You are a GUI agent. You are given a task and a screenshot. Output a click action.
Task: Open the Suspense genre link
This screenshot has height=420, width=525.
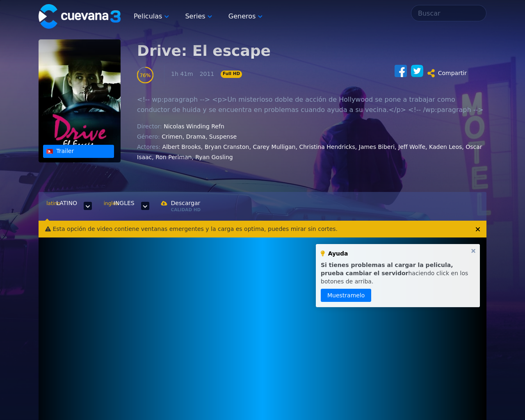(x=223, y=137)
